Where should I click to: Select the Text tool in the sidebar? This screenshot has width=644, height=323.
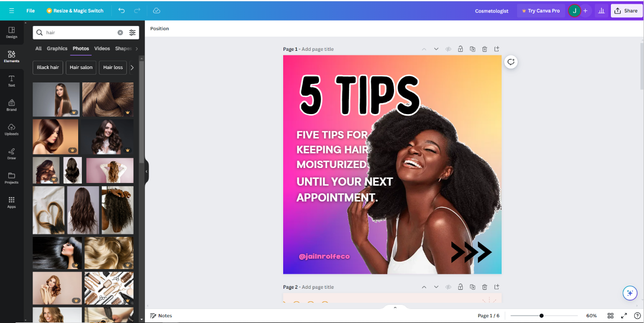(11, 81)
